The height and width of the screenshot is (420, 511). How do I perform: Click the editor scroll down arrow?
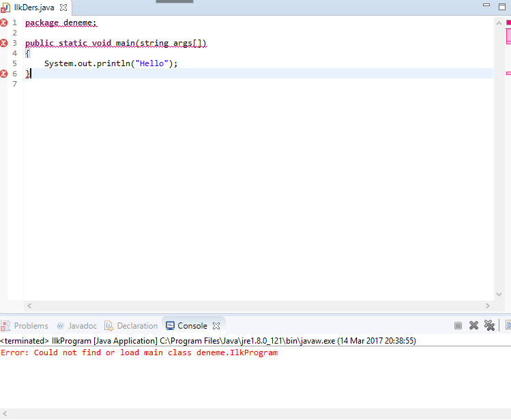click(x=499, y=295)
